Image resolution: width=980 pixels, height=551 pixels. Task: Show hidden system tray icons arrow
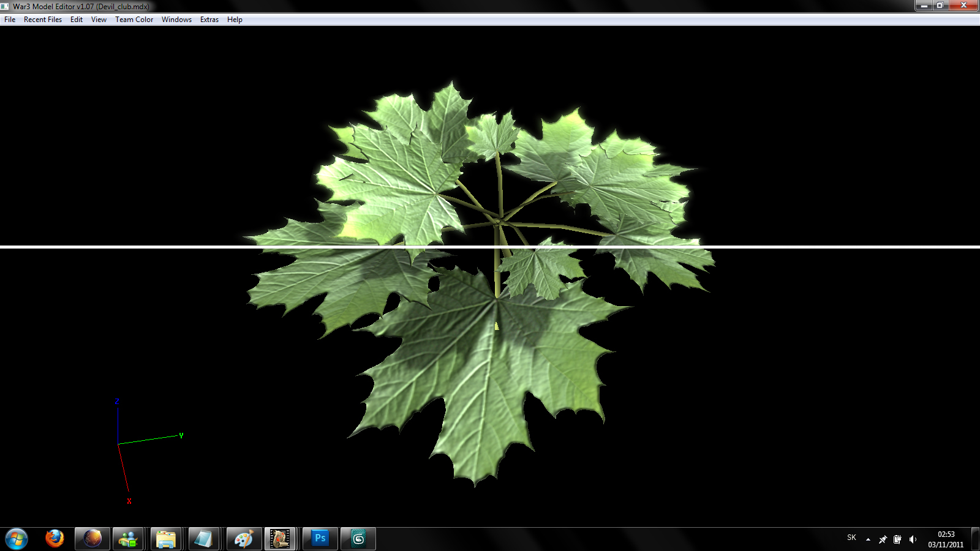tap(868, 539)
